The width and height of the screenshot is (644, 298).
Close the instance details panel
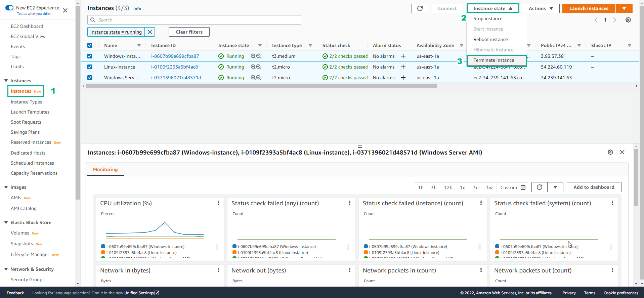click(622, 152)
